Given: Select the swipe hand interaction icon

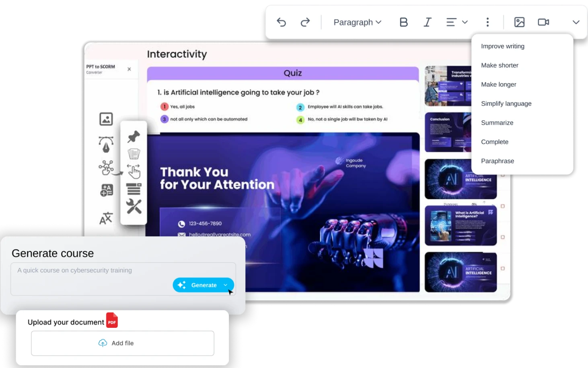Looking at the screenshot, I should coord(134,172).
